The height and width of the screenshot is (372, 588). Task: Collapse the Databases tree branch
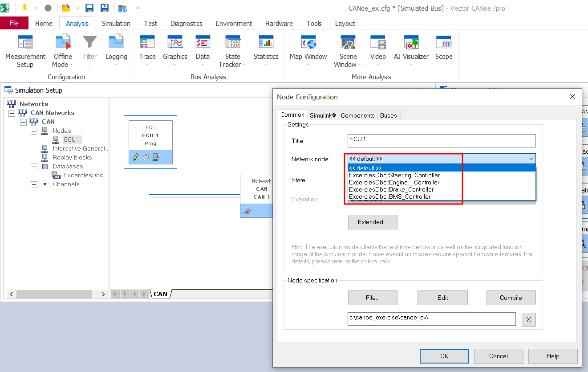coord(34,167)
